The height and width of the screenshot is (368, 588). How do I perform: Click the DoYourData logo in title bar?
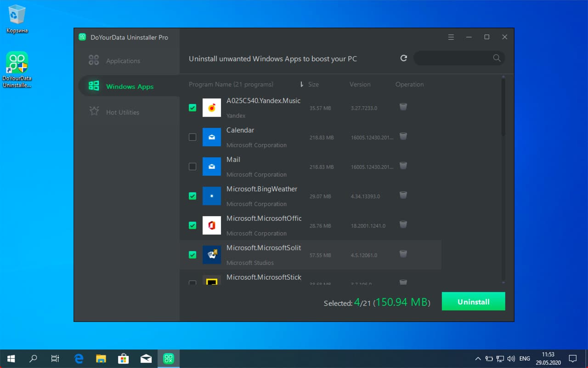(x=82, y=37)
